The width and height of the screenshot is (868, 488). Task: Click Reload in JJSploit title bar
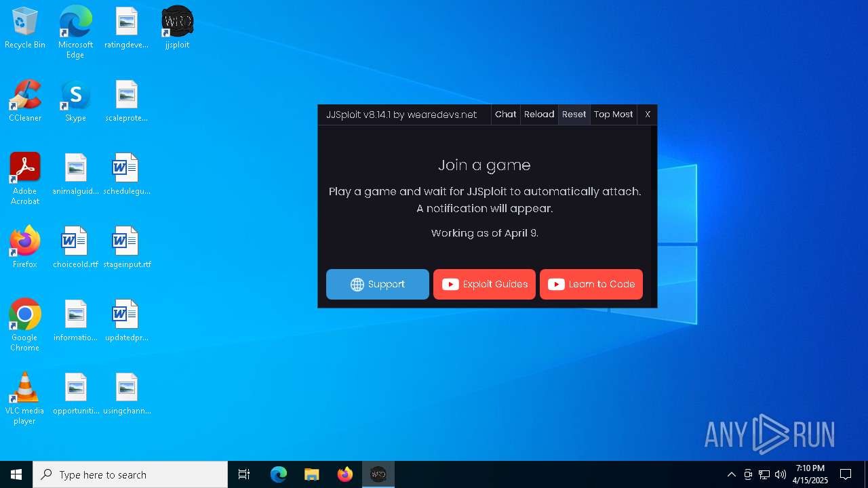pyautogui.click(x=539, y=115)
